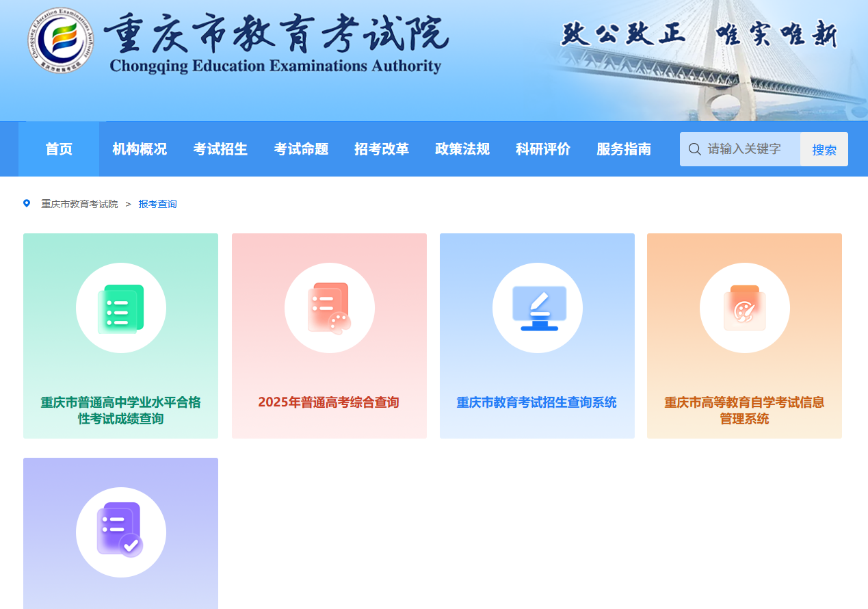Click the orange clipboard palette icon
868x609 pixels.
point(744,309)
